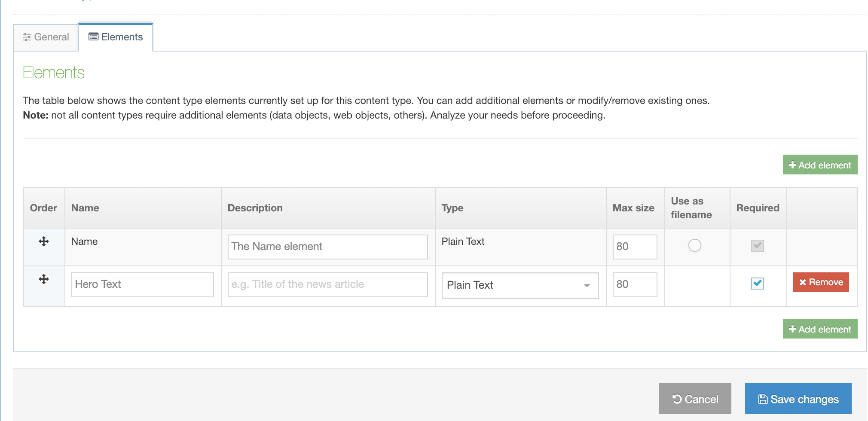Click the Hero Text name input field

(142, 284)
